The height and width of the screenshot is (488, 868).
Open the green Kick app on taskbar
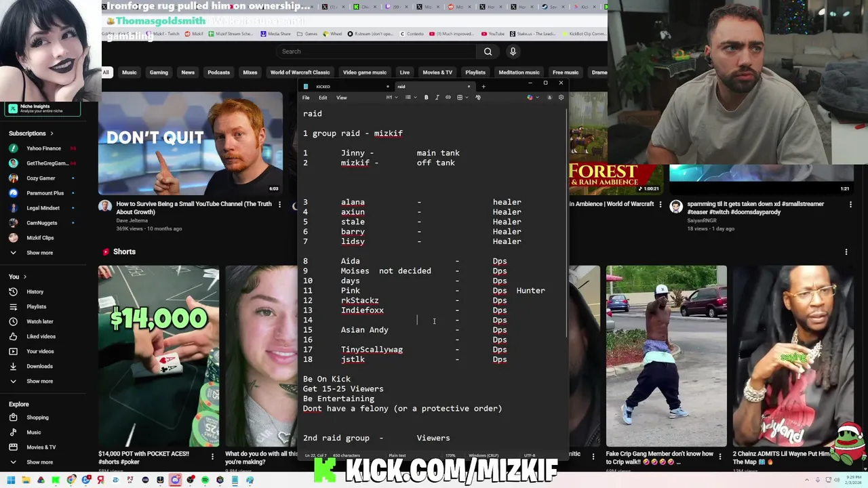56,481
